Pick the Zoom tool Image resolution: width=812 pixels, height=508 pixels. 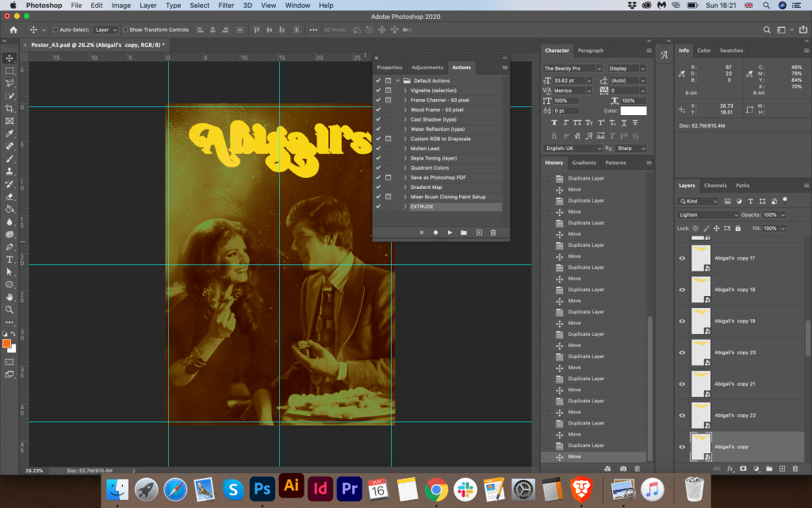10,310
